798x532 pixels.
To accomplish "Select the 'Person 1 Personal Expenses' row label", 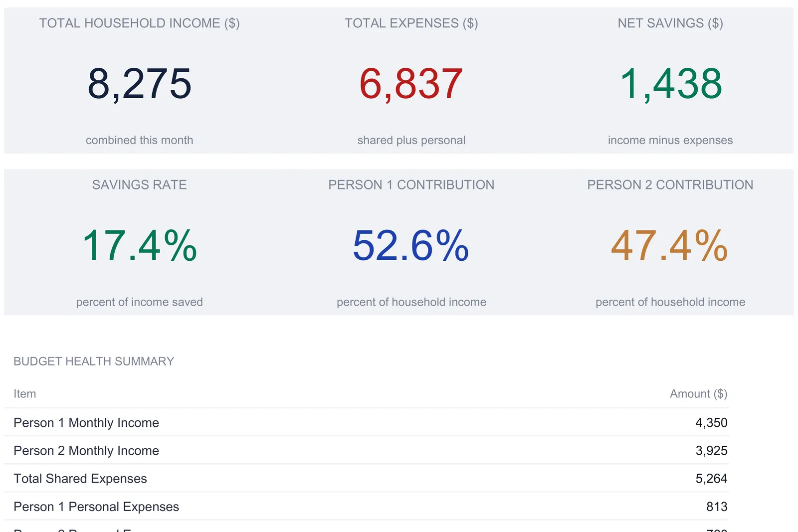I will coord(96,507).
